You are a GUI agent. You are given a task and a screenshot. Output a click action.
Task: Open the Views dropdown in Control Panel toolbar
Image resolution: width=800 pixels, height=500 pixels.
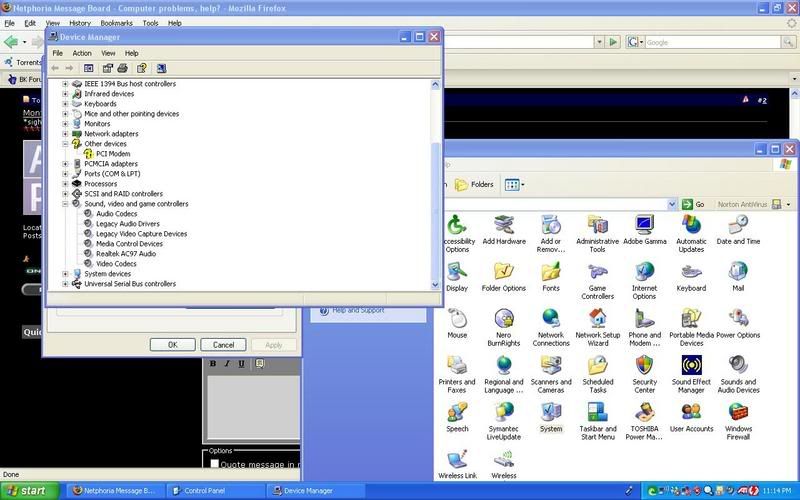[514, 185]
